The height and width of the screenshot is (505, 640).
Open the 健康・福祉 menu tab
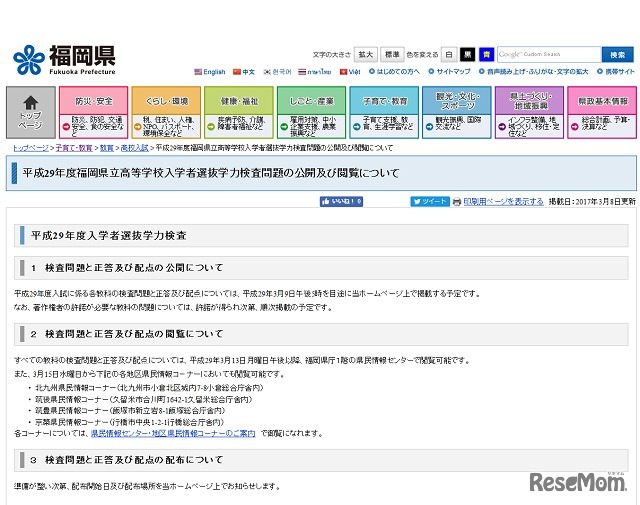(239, 101)
